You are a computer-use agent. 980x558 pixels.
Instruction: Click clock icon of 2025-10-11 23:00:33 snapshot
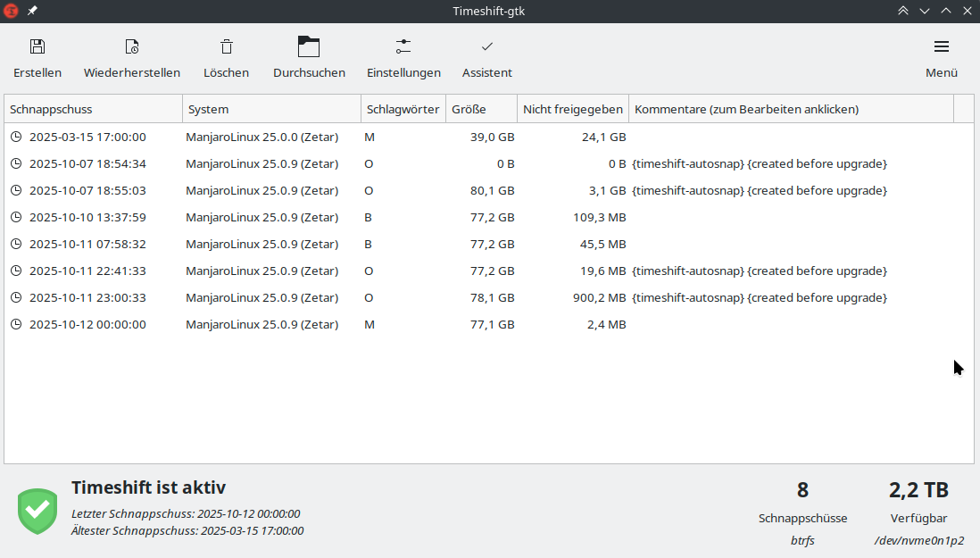16,297
